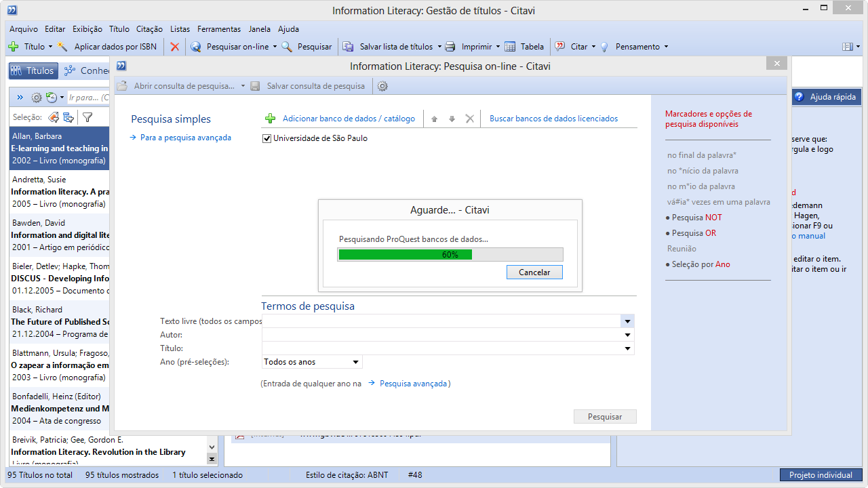Click Aplicar dados por ISBN
Screen dimensions: 868x488
[x=115, y=47]
